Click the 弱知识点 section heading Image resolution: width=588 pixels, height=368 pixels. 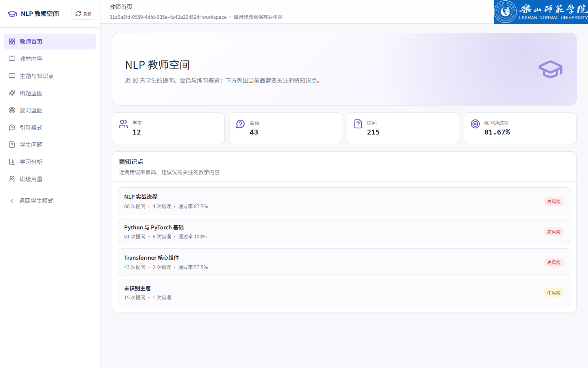(131, 162)
